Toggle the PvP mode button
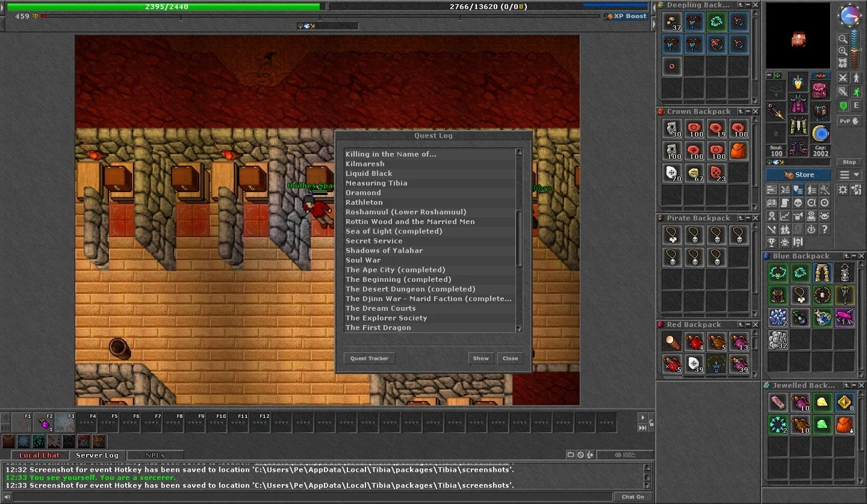 [849, 121]
